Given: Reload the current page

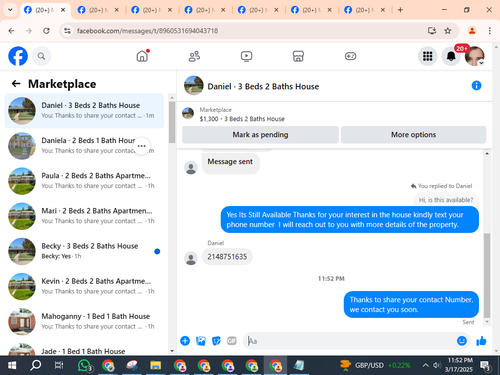Looking at the screenshot, I should 46,31.
